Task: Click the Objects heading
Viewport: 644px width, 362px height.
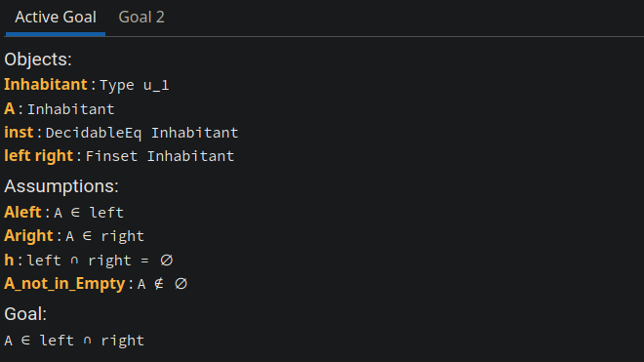Action: tap(38, 60)
